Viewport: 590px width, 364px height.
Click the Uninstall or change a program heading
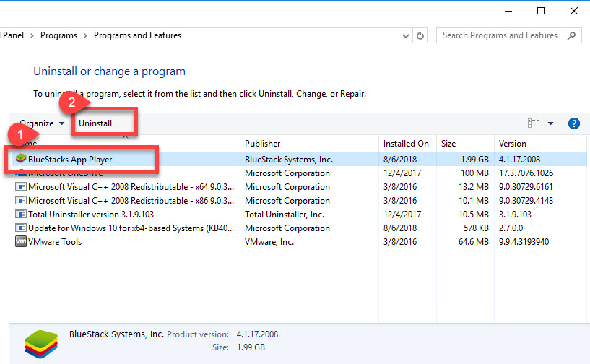(x=109, y=71)
